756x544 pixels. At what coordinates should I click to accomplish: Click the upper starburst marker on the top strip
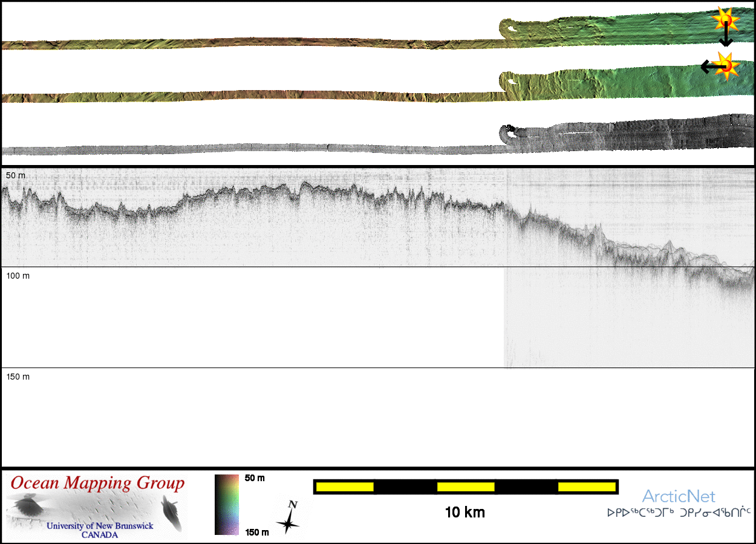(725, 20)
